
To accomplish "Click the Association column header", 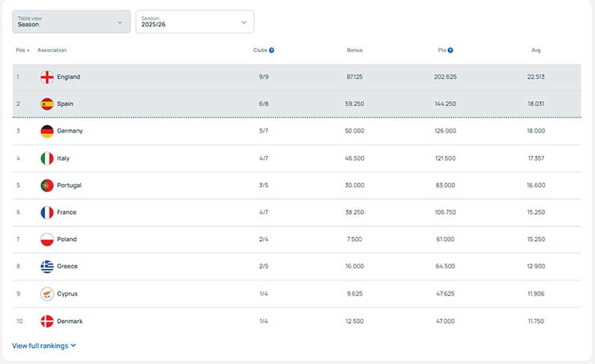I will (x=51, y=51).
